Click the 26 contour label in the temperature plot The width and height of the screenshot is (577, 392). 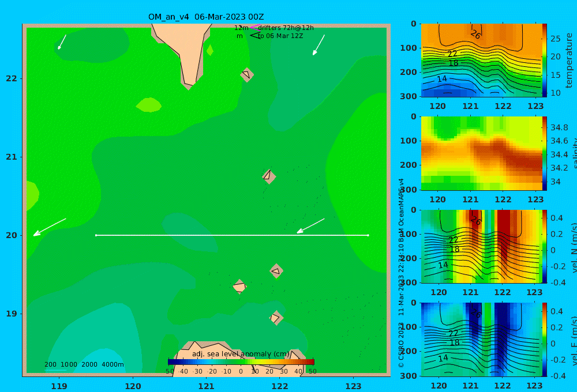click(475, 35)
